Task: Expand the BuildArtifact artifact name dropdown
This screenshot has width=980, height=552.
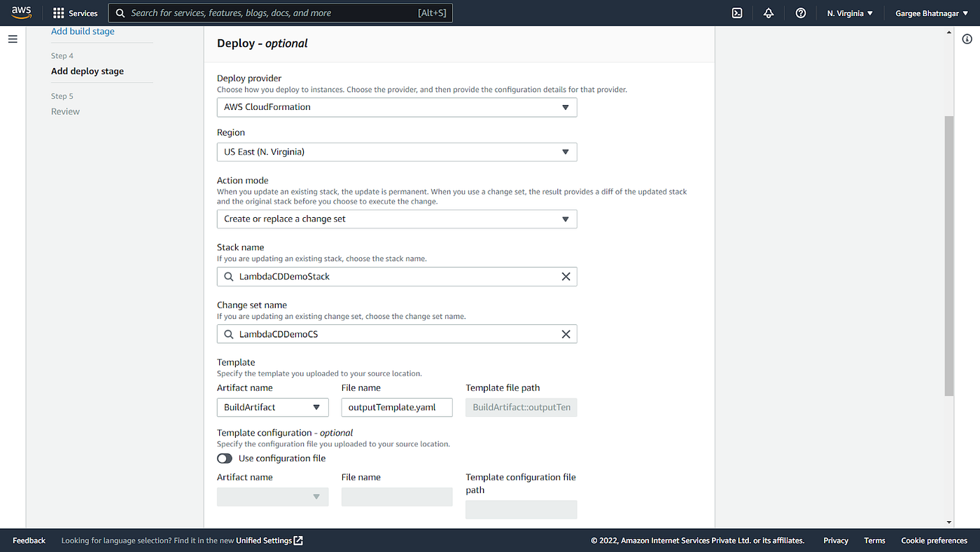Action: tap(272, 407)
